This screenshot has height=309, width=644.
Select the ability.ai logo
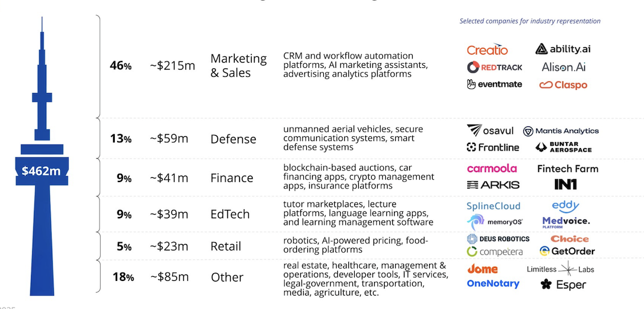click(x=563, y=49)
